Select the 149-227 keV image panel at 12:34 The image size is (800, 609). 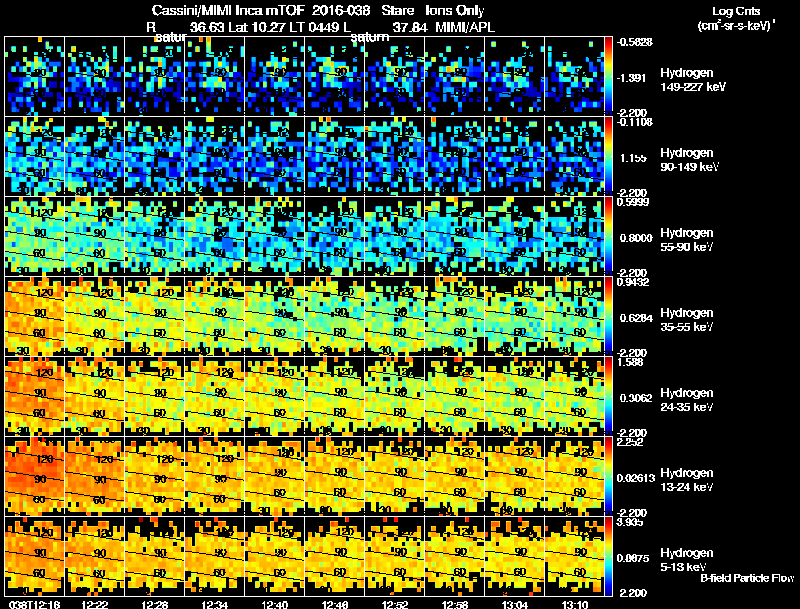215,75
